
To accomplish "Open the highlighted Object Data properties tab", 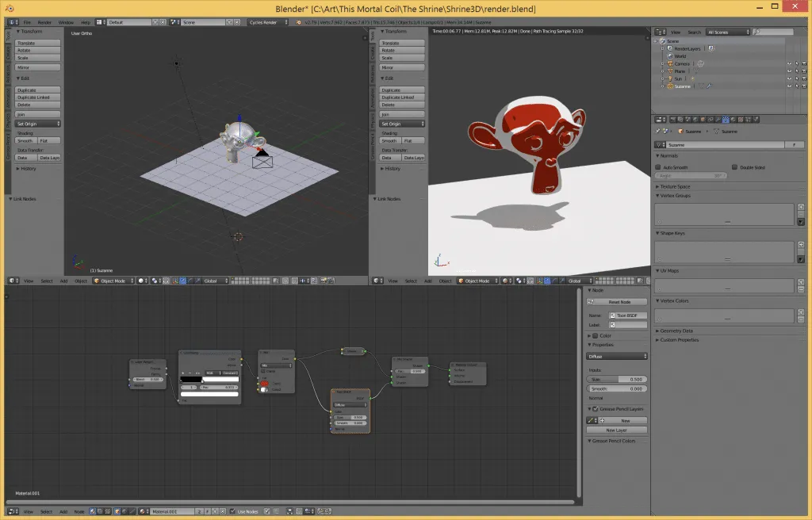I will pyautogui.click(x=725, y=120).
